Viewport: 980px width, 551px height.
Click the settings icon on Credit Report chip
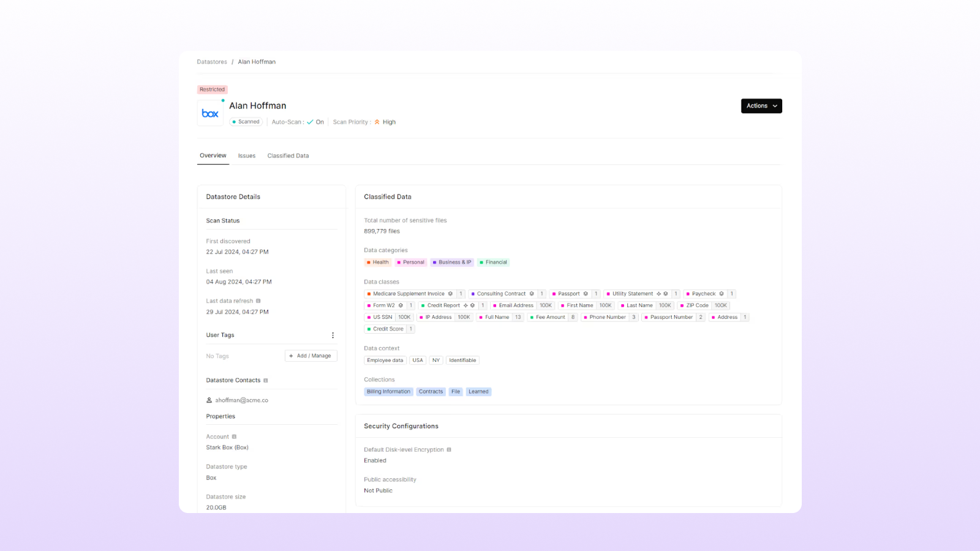click(x=472, y=305)
